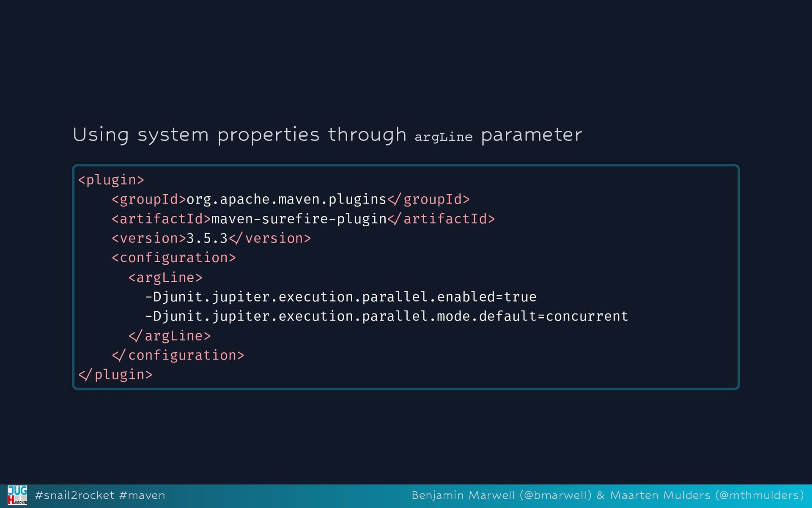812x508 pixels.
Task: Click the #maven hashtag in footer
Action: (x=142, y=495)
